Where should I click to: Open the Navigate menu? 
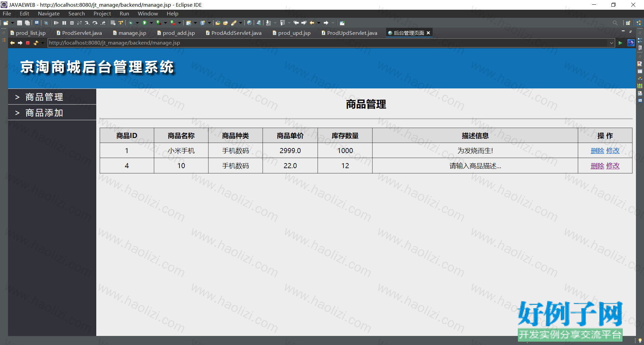point(49,13)
